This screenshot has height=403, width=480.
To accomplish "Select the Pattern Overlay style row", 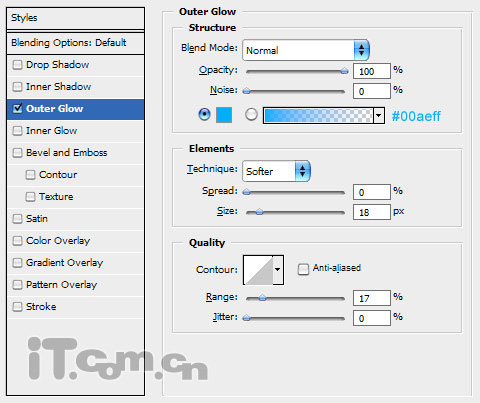I will point(75,285).
